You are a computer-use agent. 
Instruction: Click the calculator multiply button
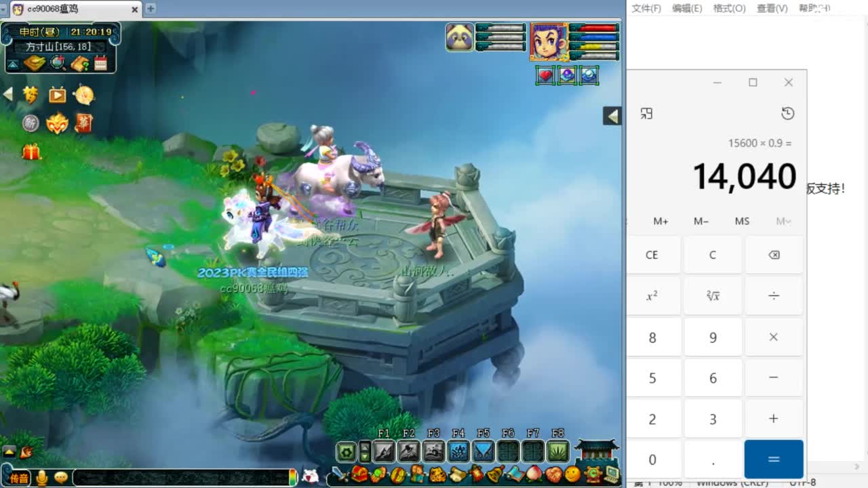point(774,337)
